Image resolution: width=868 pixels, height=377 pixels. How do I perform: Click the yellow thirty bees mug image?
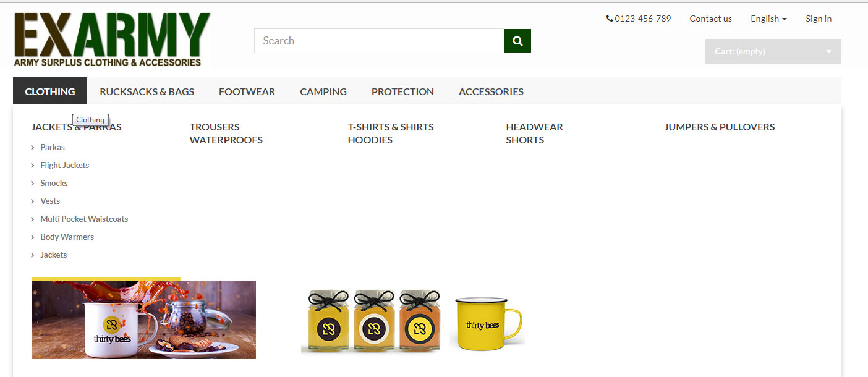tap(488, 323)
